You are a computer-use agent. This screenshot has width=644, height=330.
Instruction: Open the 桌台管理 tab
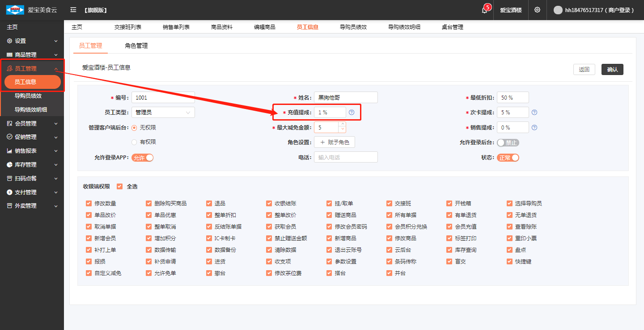[x=453, y=27]
